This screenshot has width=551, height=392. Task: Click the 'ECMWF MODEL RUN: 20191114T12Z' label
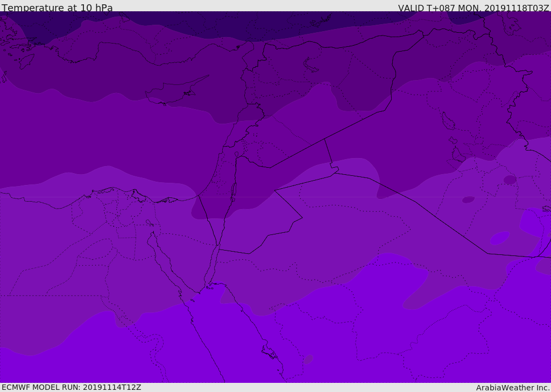[72, 387]
